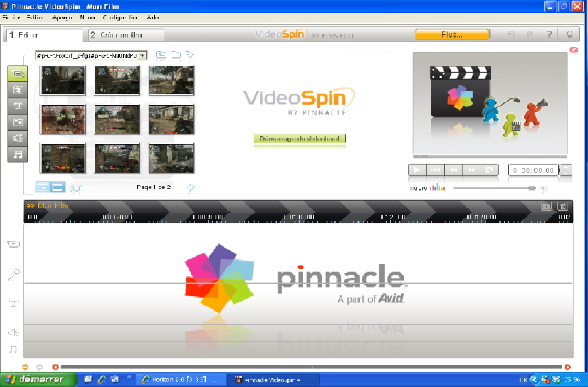Click the scene detection star icon
Screen dimensions: 588x387
click(x=190, y=55)
